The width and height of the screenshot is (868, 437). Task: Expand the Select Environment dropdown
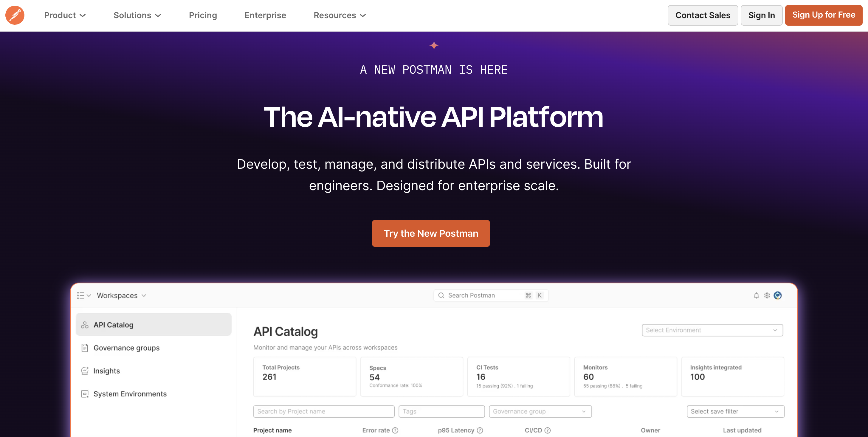[x=712, y=330]
